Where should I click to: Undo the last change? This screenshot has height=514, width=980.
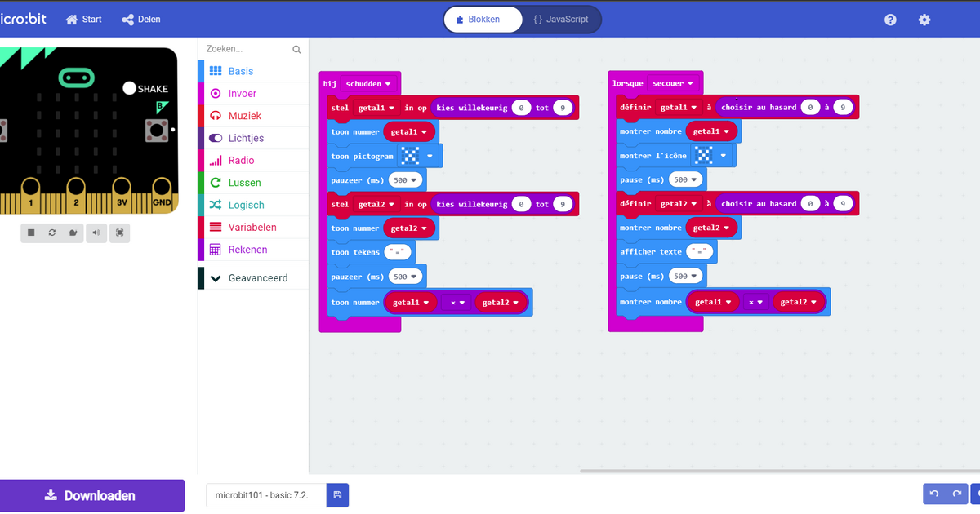click(933, 494)
